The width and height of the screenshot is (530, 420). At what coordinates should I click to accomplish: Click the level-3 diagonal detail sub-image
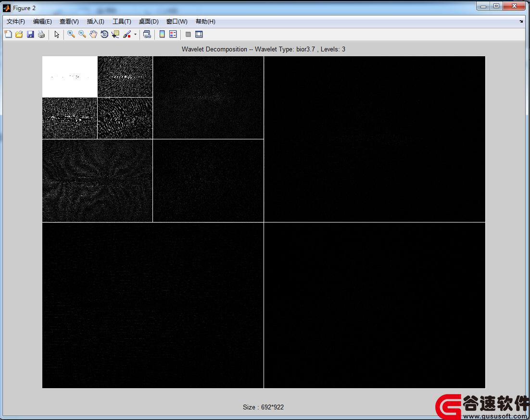pos(125,118)
